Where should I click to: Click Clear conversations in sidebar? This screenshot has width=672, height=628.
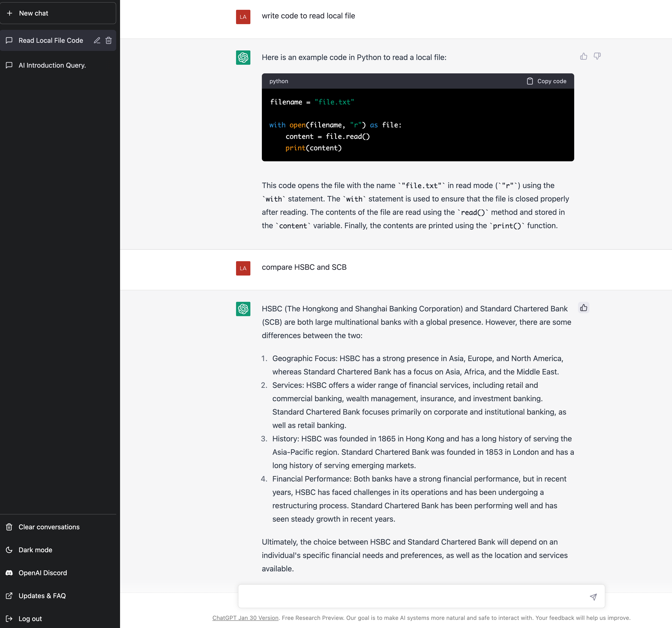49,527
